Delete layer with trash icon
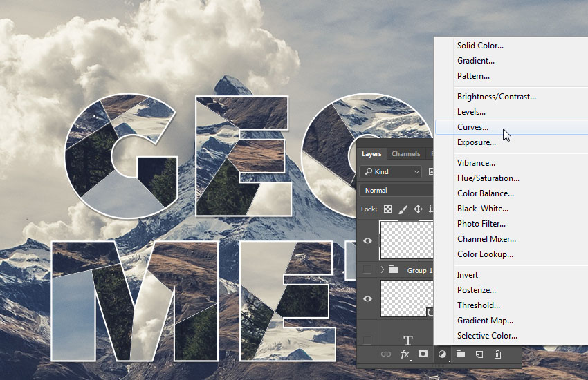This screenshot has height=380, width=588. click(497, 354)
